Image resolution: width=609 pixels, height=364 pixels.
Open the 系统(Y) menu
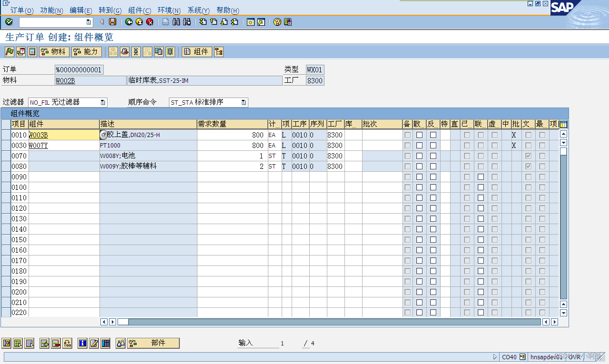click(198, 10)
